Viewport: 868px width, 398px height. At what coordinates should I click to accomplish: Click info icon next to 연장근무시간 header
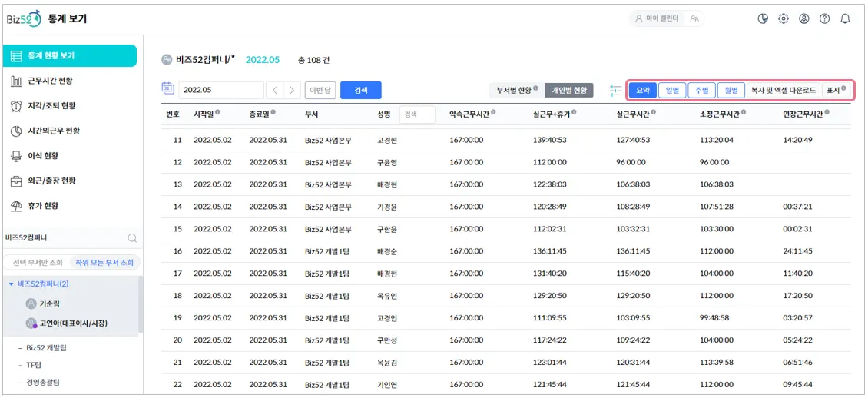(x=826, y=112)
